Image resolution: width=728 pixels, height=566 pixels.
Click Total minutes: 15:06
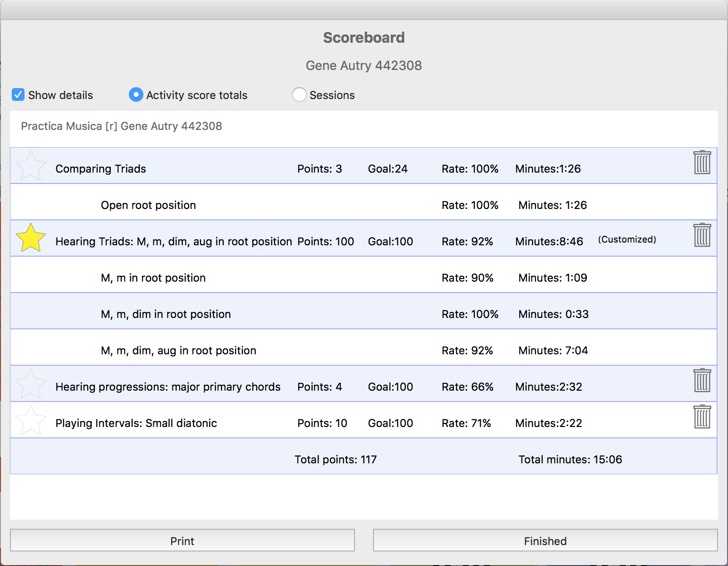pos(570,460)
